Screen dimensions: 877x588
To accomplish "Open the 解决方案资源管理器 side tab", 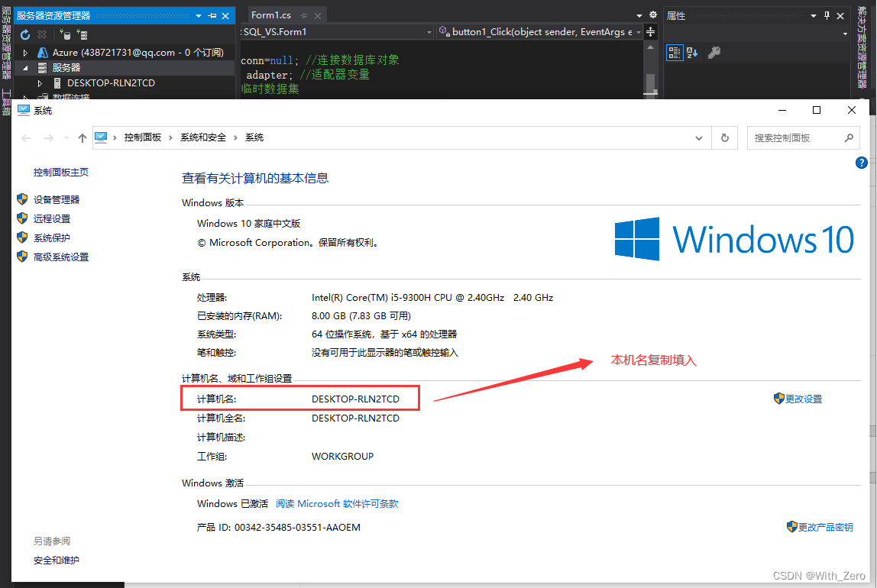I will click(x=862, y=47).
